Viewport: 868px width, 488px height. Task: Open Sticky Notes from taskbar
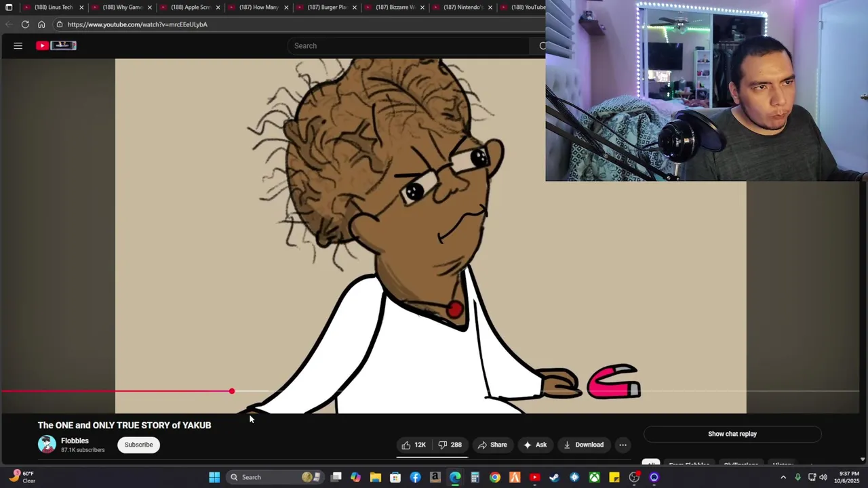(614, 477)
